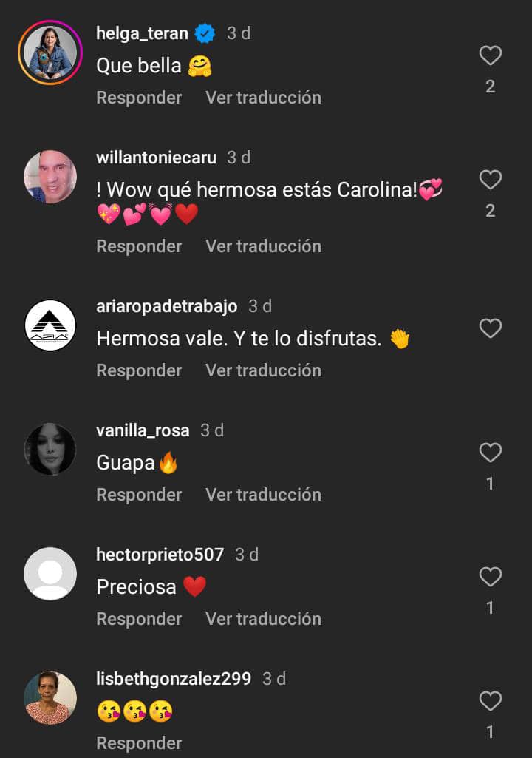
Task: Like vanilla_rosa's Guapa comment
Action: tap(491, 453)
